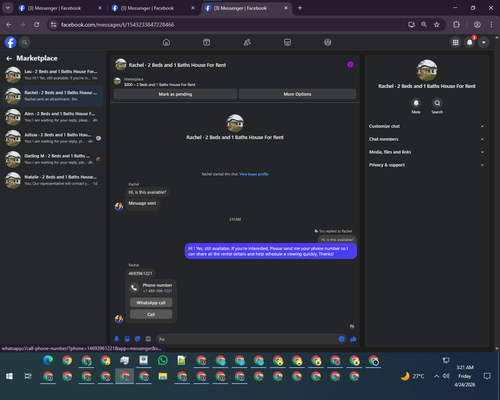Click the WhatsApp call button
Viewport: 500px width, 400px height.
151,303
